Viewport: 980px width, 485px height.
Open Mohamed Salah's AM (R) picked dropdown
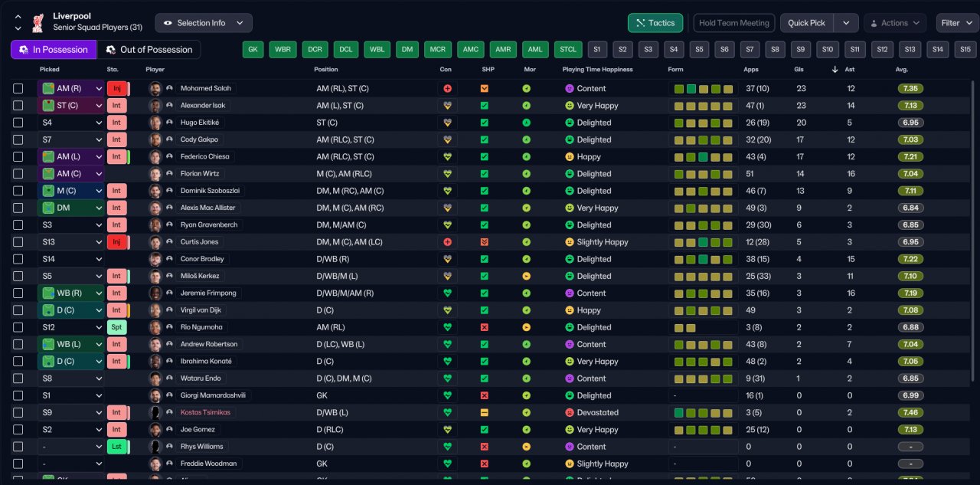point(71,88)
